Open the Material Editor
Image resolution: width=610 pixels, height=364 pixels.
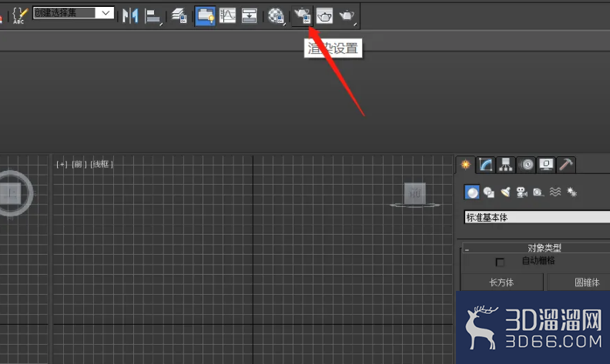click(277, 16)
